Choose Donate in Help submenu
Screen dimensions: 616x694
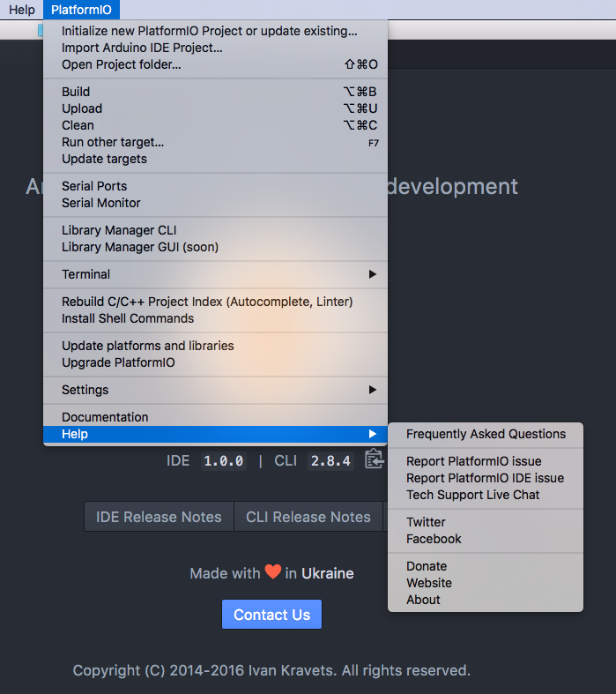[486, 566]
